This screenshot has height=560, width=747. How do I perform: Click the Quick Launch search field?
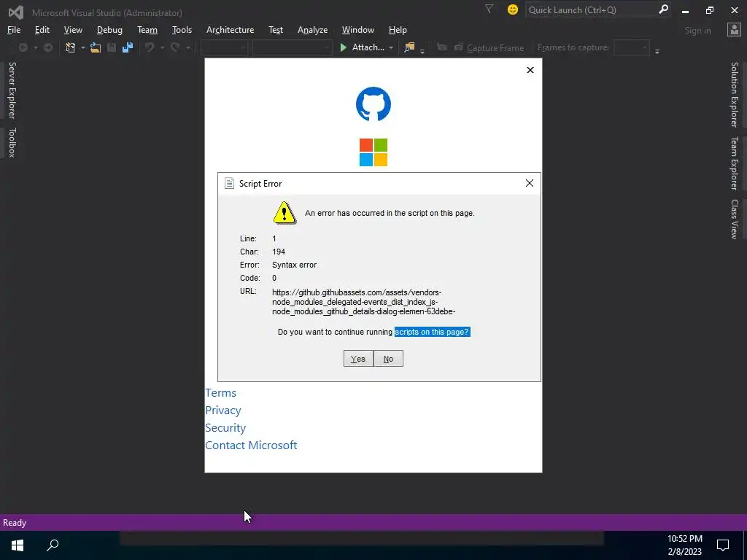(x=591, y=9)
